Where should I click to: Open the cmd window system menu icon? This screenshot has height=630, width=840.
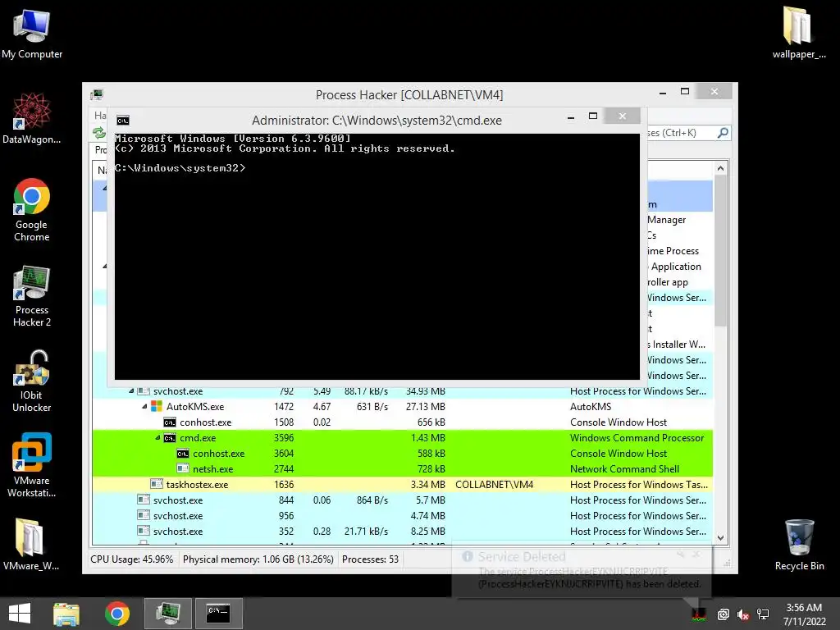point(123,121)
